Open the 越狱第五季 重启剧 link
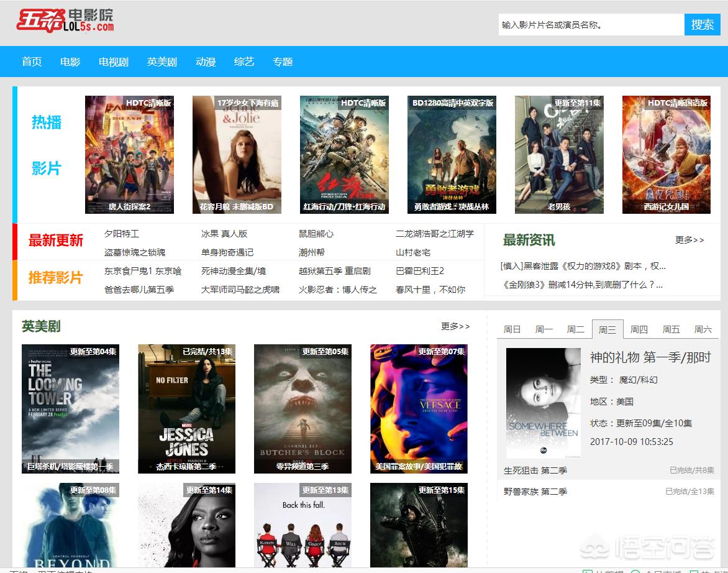Image resolution: width=728 pixels, height=573 pixels. tap(335, 271)
